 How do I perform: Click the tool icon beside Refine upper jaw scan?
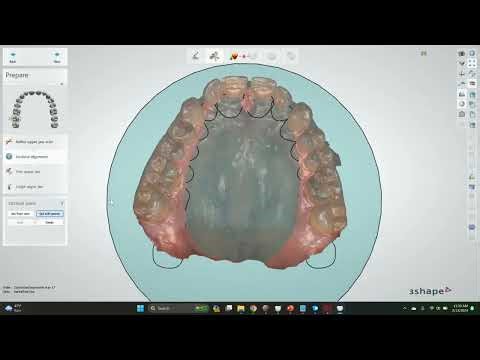[9, 141]
